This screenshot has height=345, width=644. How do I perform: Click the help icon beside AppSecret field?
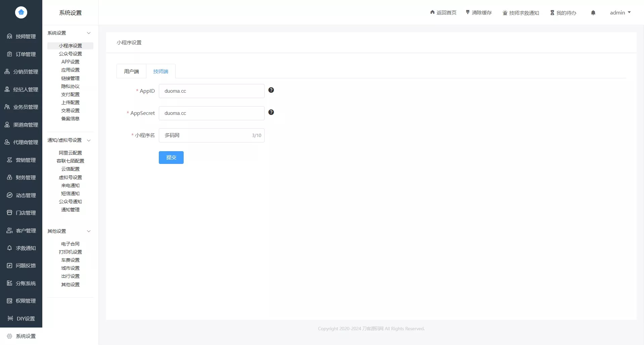271,112
